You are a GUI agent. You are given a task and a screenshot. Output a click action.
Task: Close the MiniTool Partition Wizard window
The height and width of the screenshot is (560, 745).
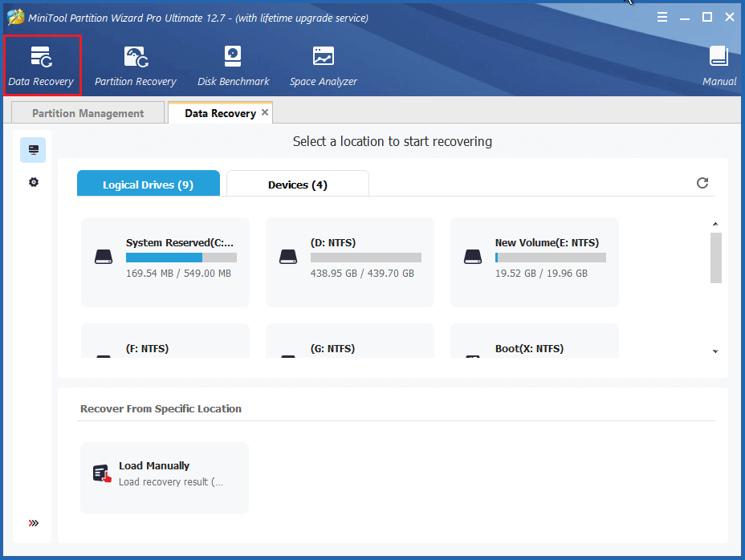730,18
